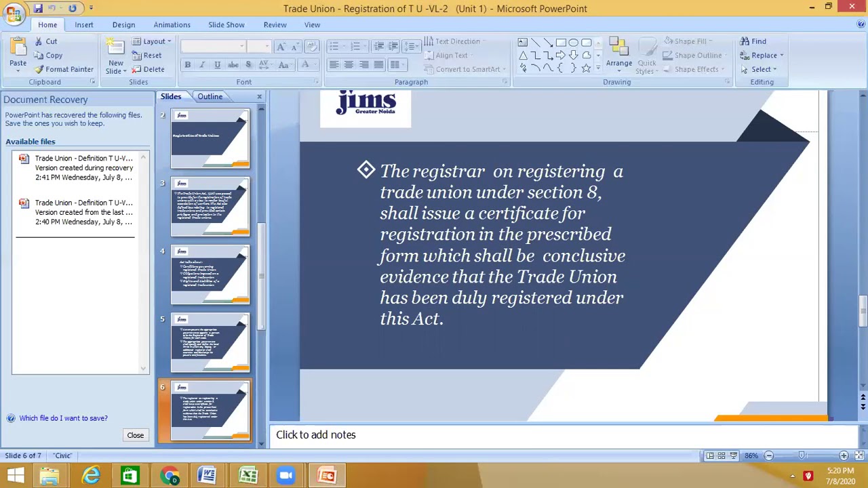
Task: Click Find in Editing group
Action: (x=753, y=41)
